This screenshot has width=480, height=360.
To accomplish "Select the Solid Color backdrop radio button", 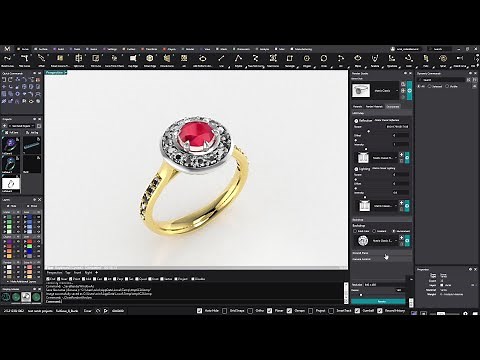I will (355, 231).
